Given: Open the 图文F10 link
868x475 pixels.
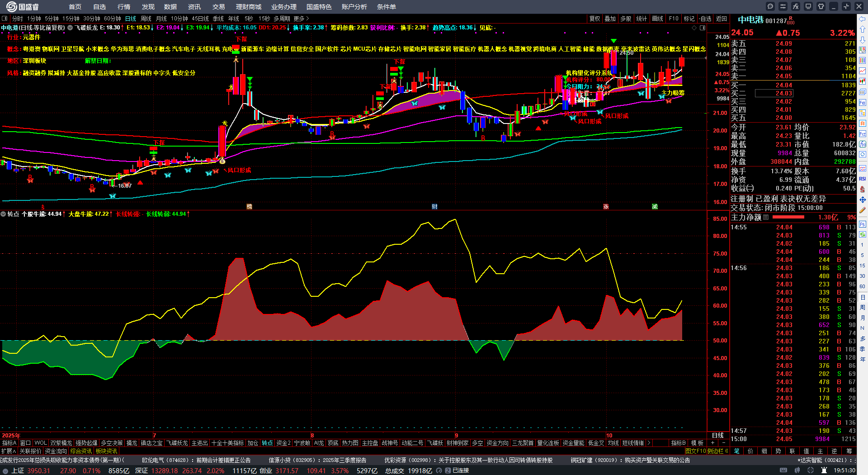Looking at the screenshot, I should click(x=696, y=451).
